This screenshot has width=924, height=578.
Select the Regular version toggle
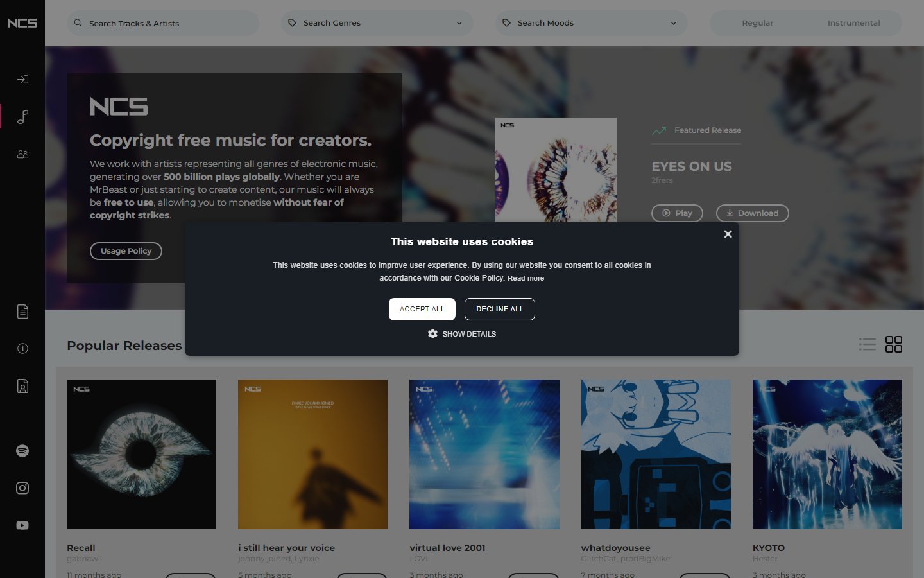coord(758,23)
